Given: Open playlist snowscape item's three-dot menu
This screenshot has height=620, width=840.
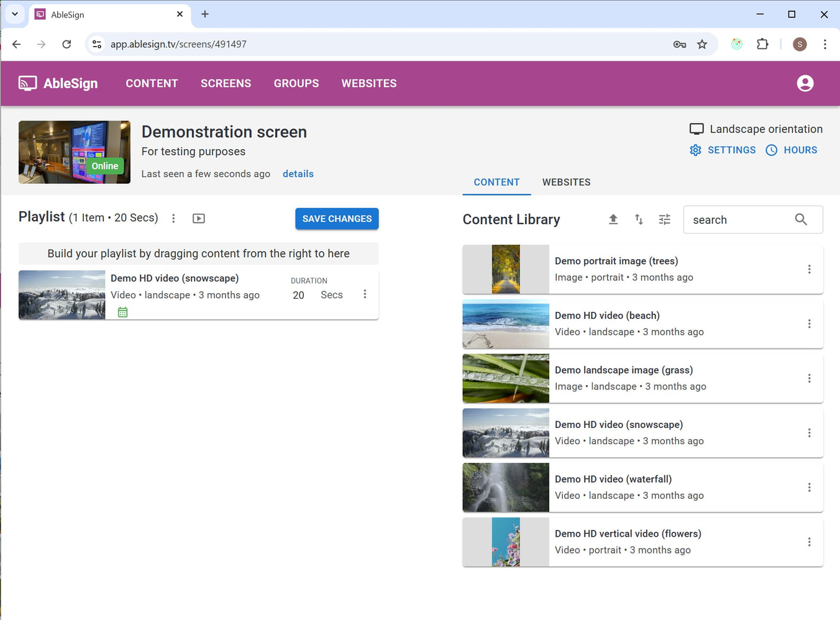Looking at the screenshot, I should click(365, 294).
